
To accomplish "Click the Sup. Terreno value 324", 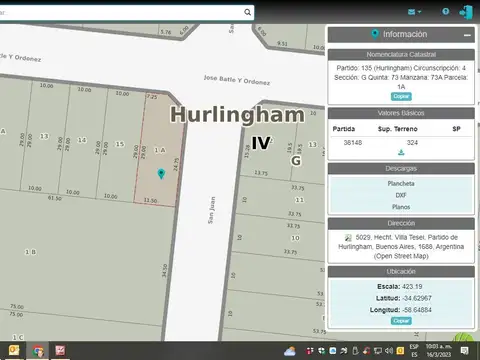I will [412, 143].
